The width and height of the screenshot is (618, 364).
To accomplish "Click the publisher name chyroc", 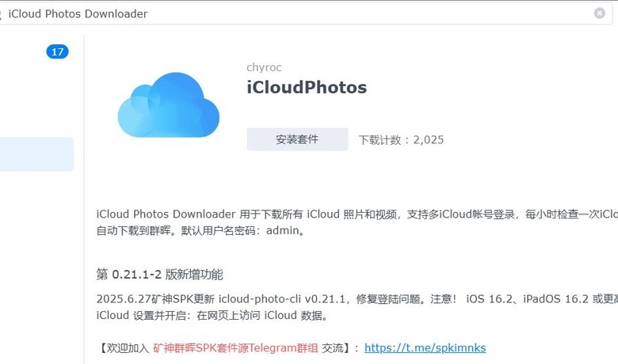I will (264, 67).
